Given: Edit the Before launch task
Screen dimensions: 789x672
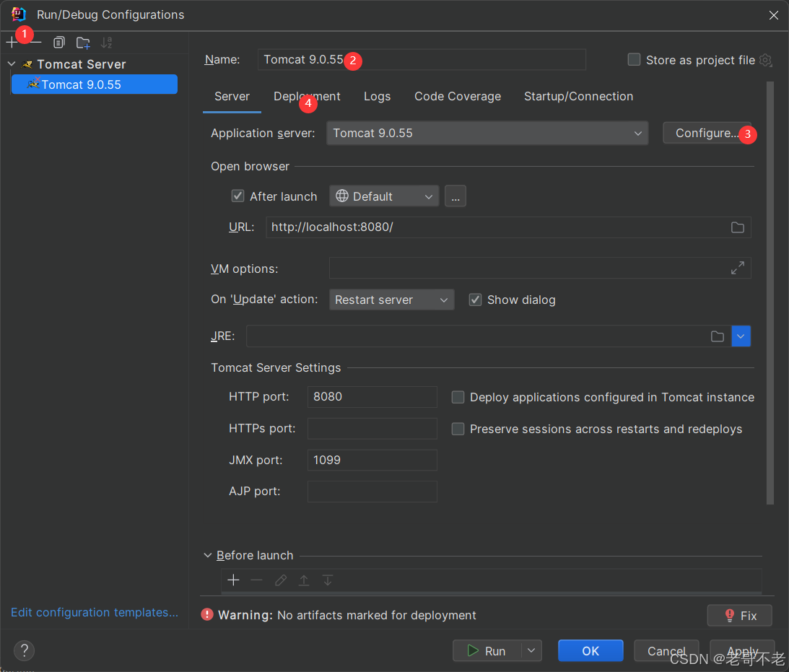Looking at the screenshot, I should tap(280, 580).
